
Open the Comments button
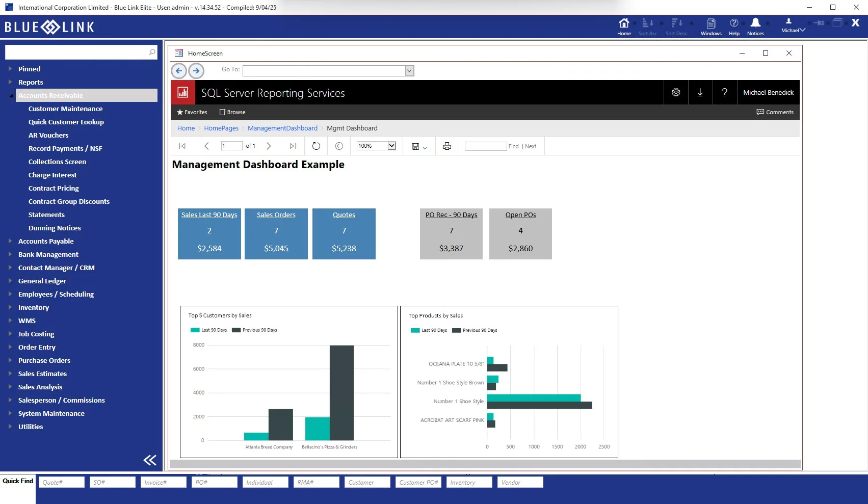(x=775, y=112)
